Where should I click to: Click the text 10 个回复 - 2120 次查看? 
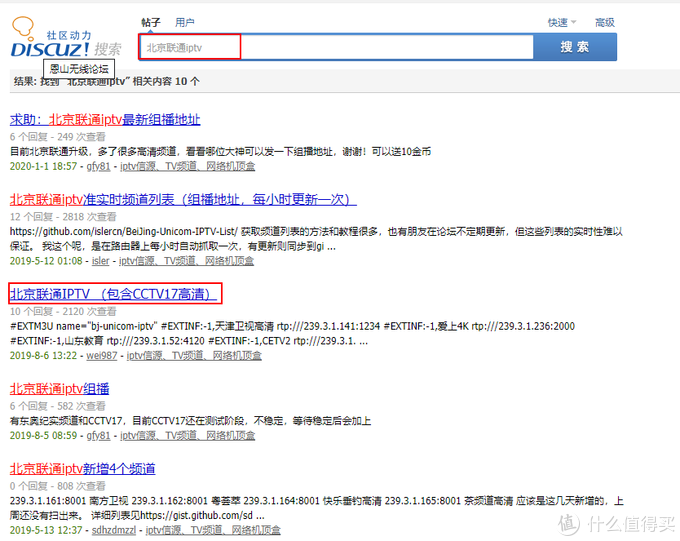coord(63,311)
